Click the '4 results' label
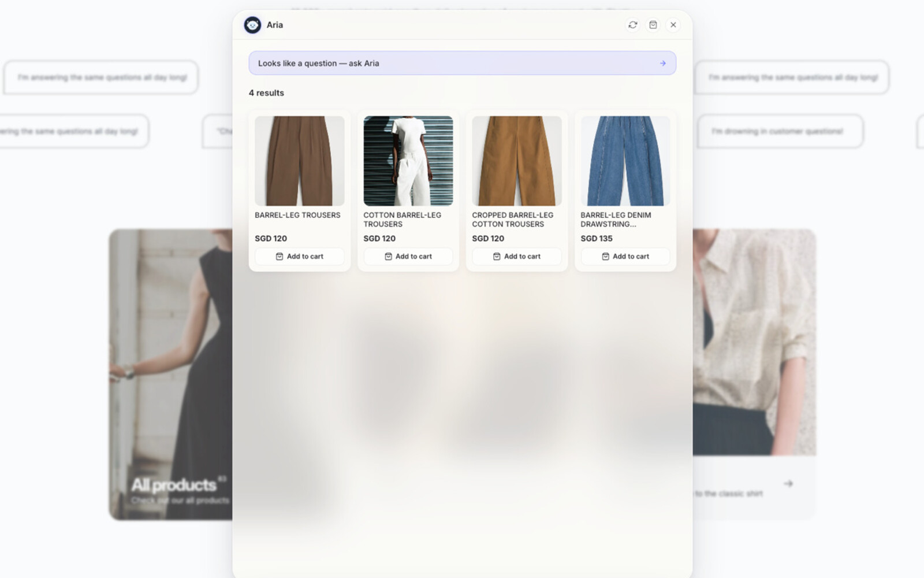The image size is (924, 578). pos(266,93)
